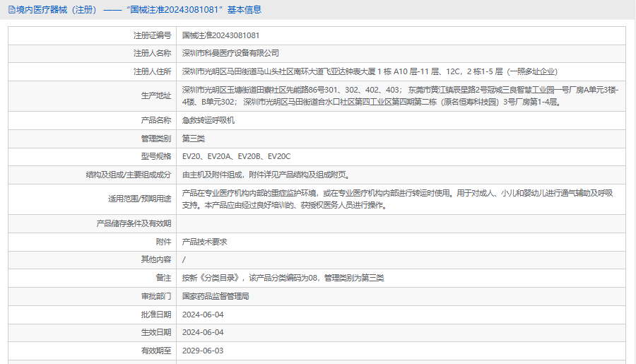Select the 生效日期 label
The height and width of the screenshot is (364, 636).
pos(156,332)
